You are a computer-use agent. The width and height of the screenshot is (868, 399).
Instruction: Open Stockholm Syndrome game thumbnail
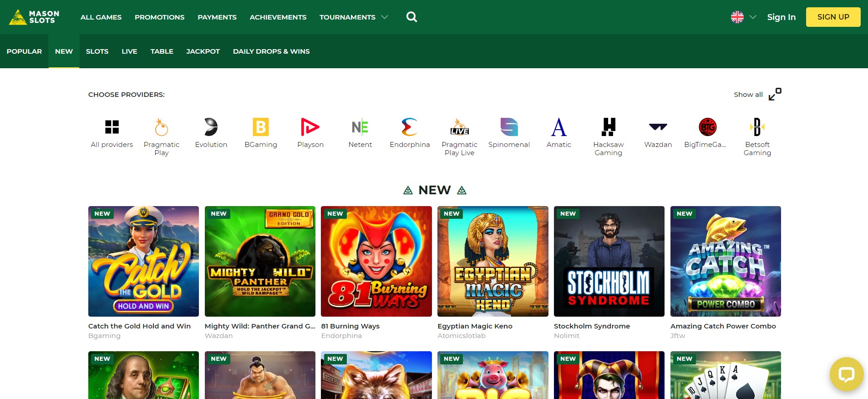click(609, 261)
